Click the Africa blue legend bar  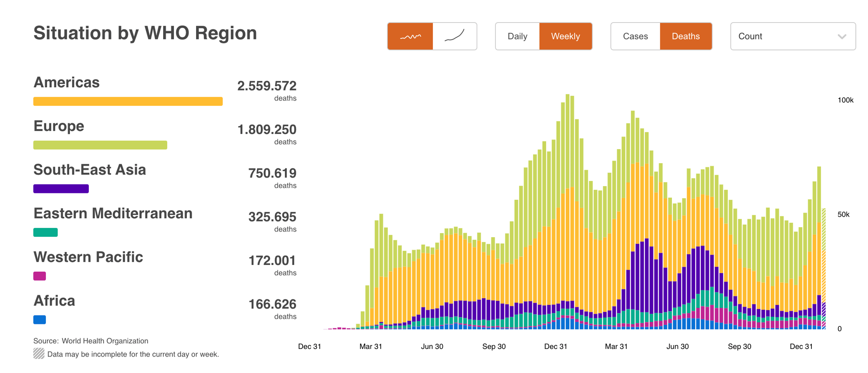pyautogui.click(x=40, y=320)
